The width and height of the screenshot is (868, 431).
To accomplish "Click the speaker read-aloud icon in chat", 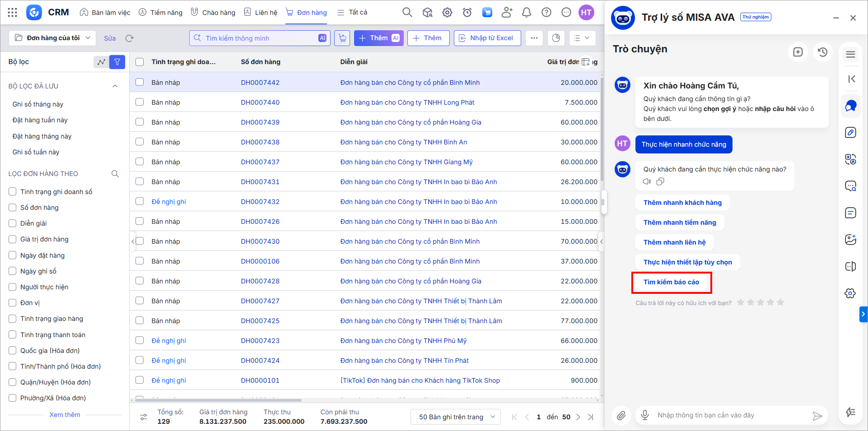I will pyautogui.click(x=647, y=181).
